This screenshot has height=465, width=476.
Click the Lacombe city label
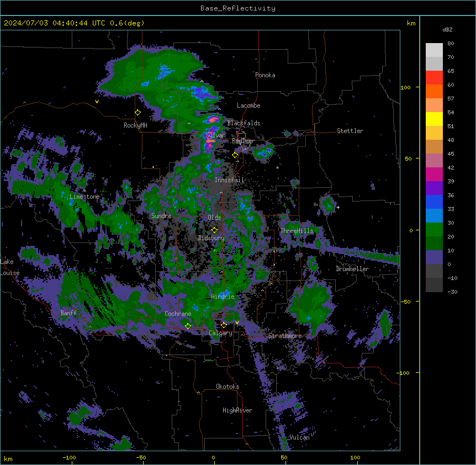click(x=248, y=105)
